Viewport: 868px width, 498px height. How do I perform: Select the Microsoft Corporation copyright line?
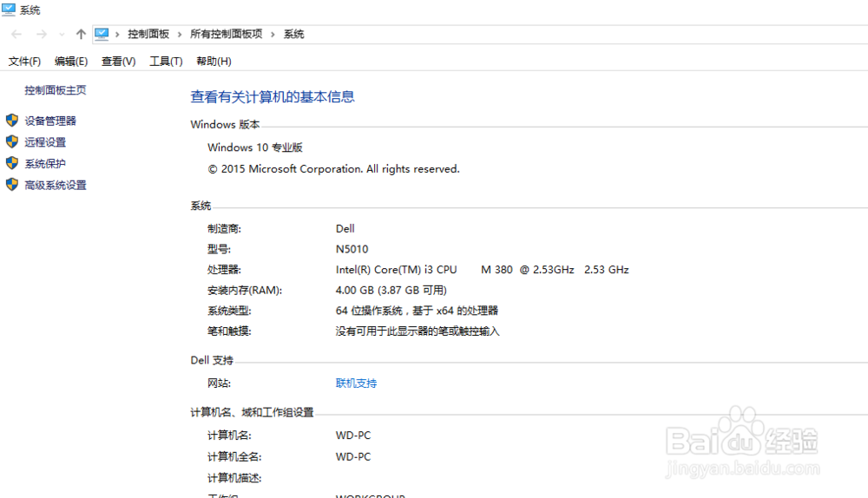[x=333, y=169]
